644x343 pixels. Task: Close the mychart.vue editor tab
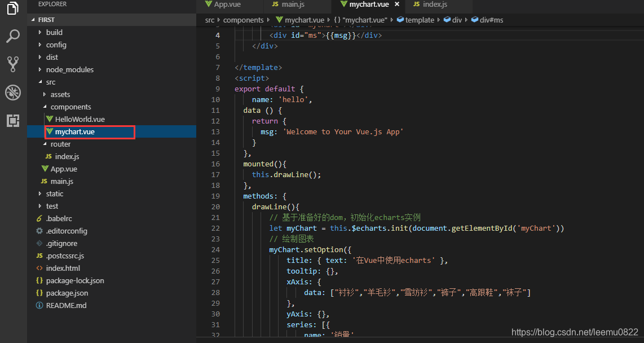coord(397,4)
